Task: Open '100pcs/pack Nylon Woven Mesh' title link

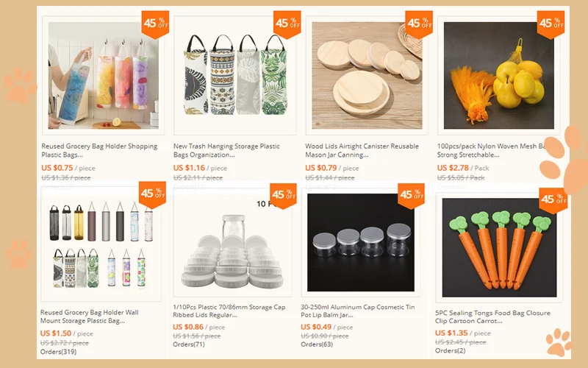Action: click(x=492, y=150)
